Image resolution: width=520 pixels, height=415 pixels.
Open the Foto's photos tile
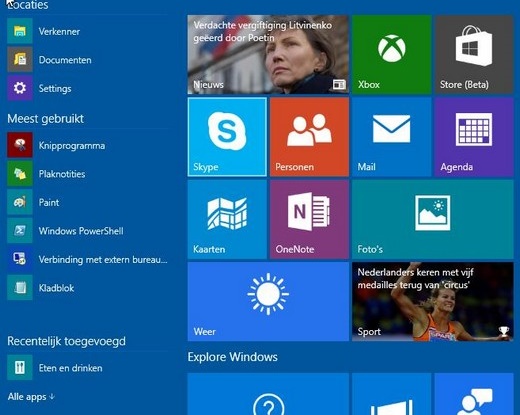(433, 219)
